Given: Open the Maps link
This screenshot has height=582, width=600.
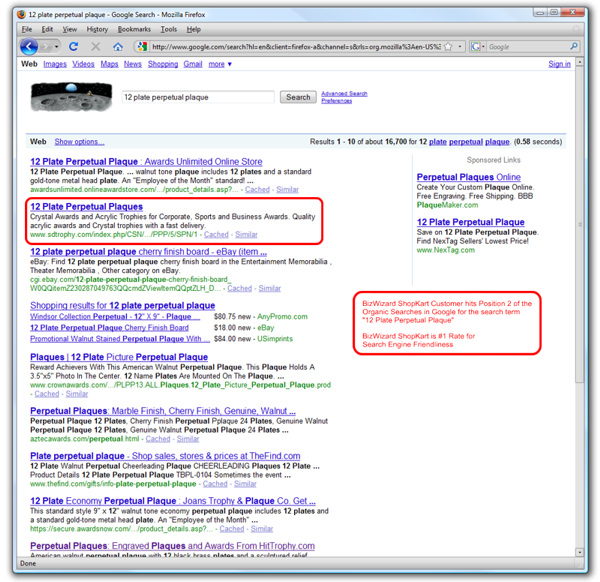Looking at the screenshot, I should pyautogui.click(x=109, y=64).
